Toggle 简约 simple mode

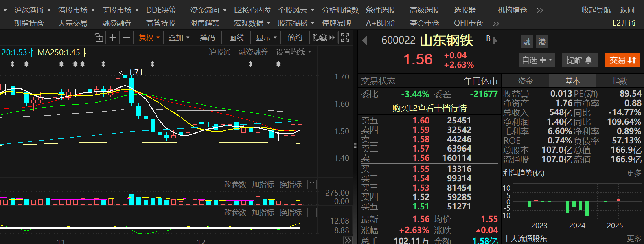pyautogui.click(x=295, y=38)
